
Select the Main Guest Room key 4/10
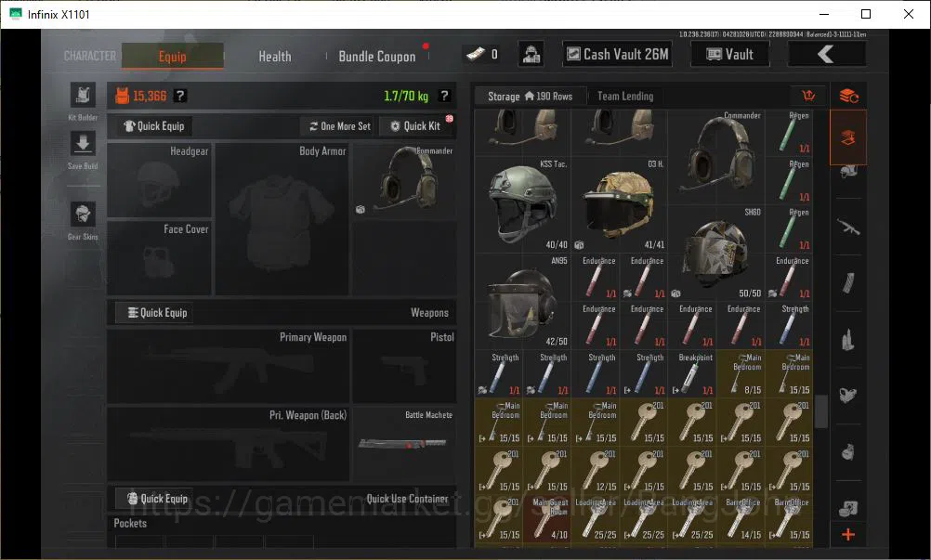pos(547,518)
